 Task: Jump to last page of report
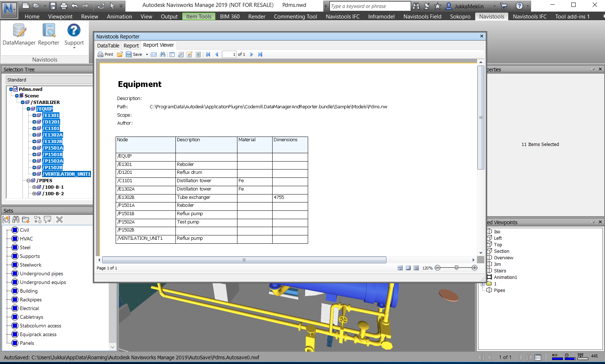click(x=260, y=54)
